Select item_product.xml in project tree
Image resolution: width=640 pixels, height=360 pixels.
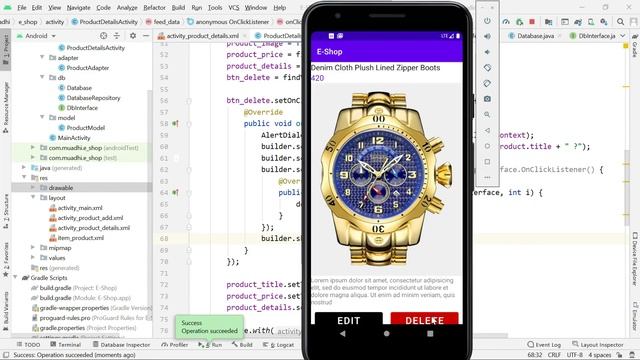click(76, 238)
